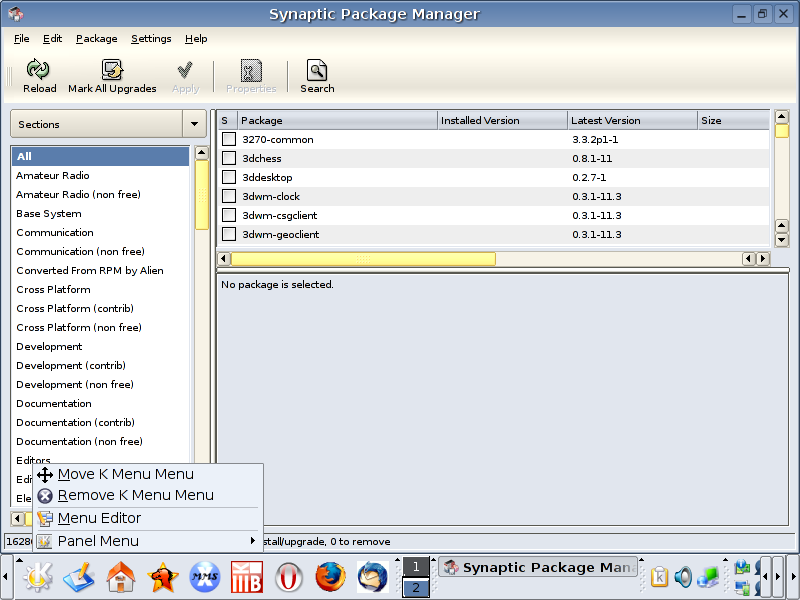Sort by the Latest Version column
Screen dimensions: 800x600
[x=631, y=121]
